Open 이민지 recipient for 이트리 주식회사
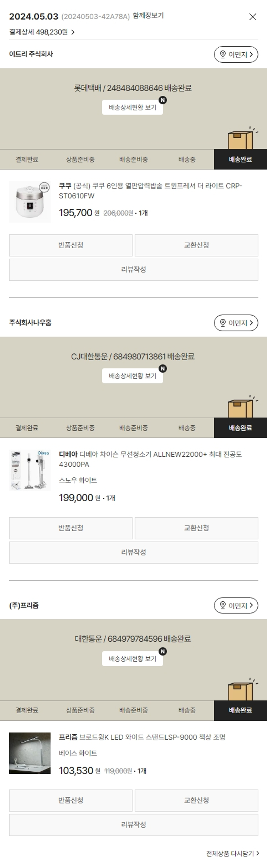Viewport: 267px width, 868px height. (236, 54)
